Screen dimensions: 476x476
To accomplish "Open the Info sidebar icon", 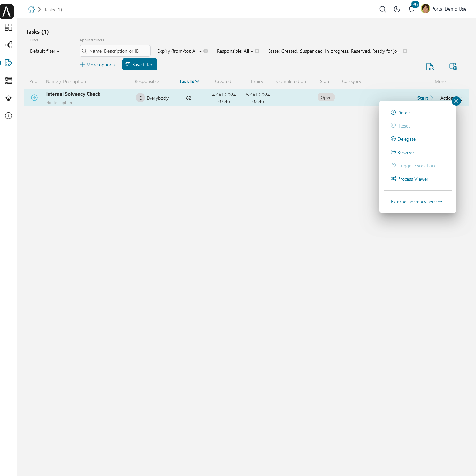I will (x=8, y=116).
